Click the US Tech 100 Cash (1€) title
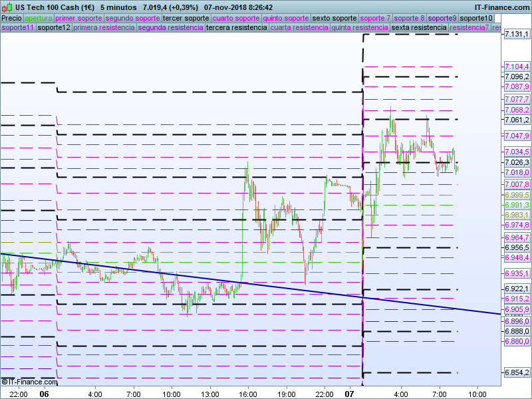 coord(55,7)
